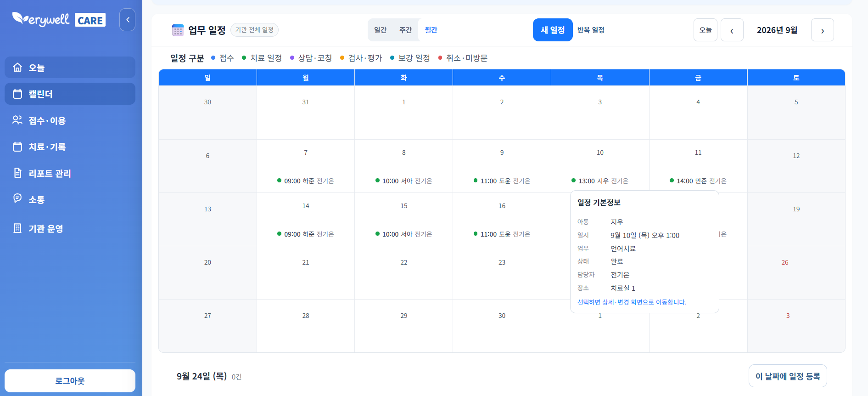Click the 토 weekday column header
868x396 pixels.
tap(796, 78)
